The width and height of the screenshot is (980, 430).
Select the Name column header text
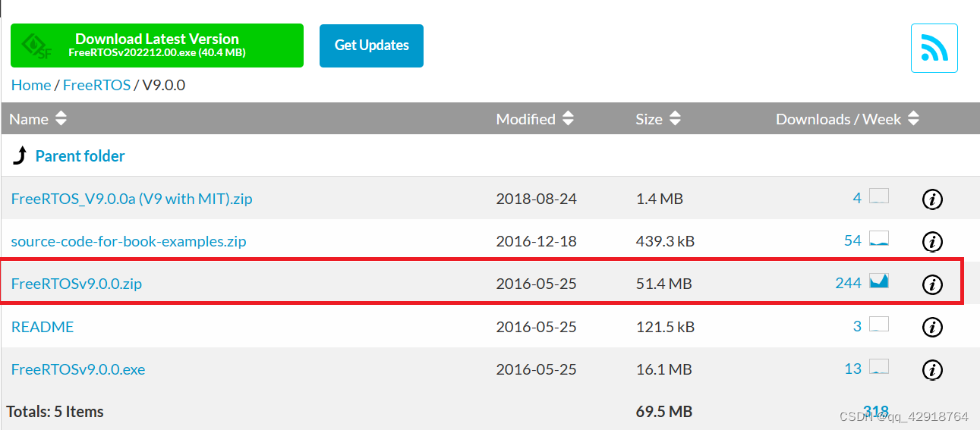click(x=29, y=119)
